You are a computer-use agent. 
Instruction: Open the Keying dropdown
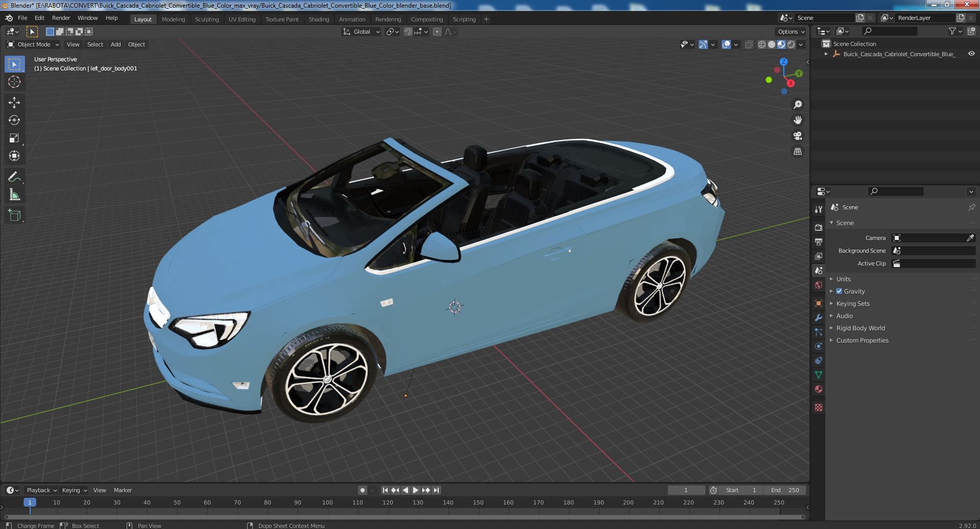(x=74, y=490)
